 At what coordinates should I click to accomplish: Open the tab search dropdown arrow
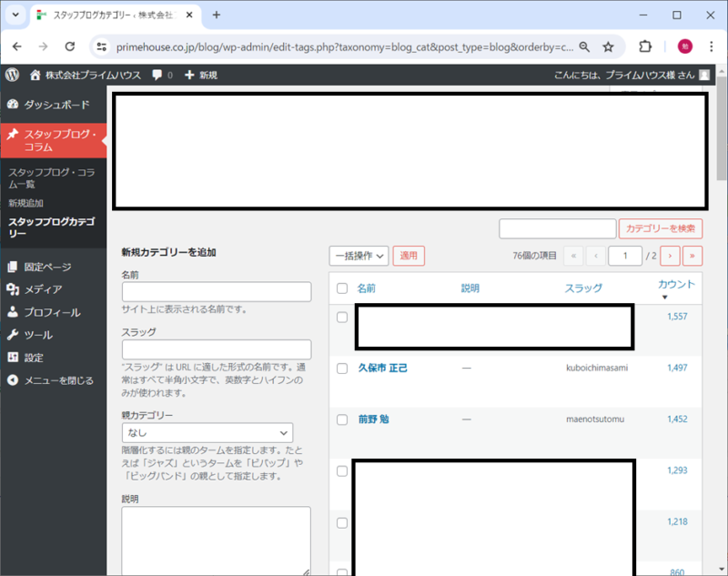pyautogui.click(x=15, y=15)
